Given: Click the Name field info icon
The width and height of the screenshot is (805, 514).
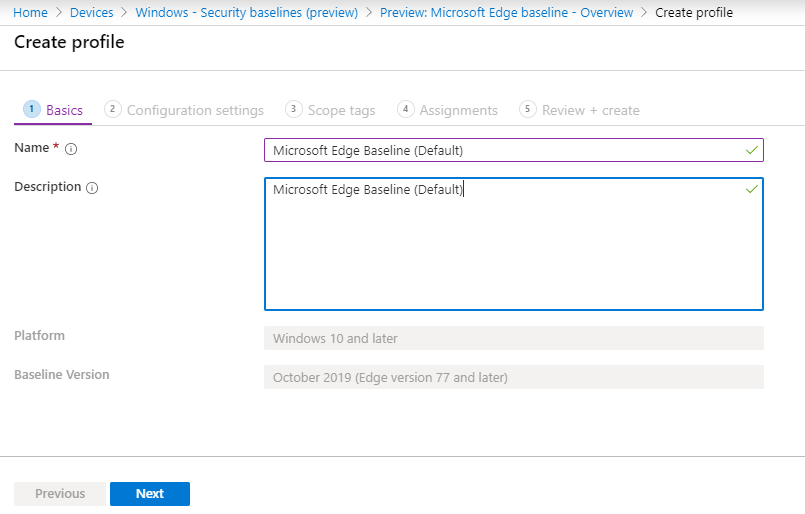Looking at the screenshot, I should [71, 149].
